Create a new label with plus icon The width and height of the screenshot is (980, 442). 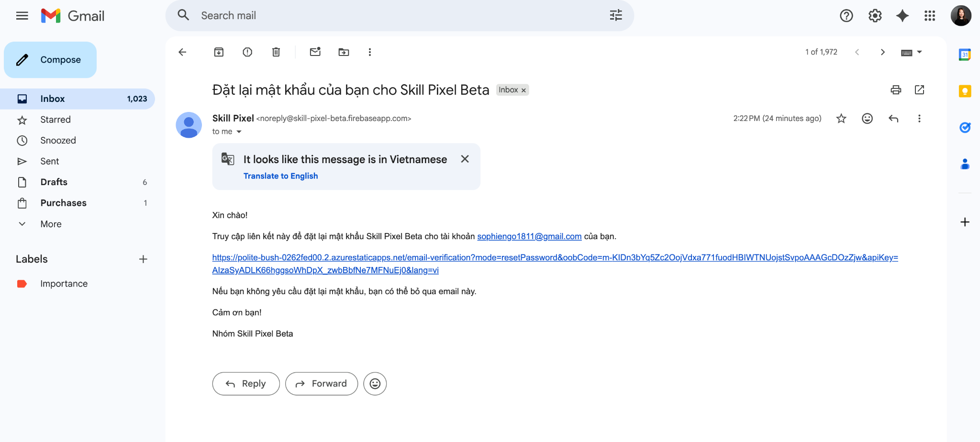[x=143, y=259]
